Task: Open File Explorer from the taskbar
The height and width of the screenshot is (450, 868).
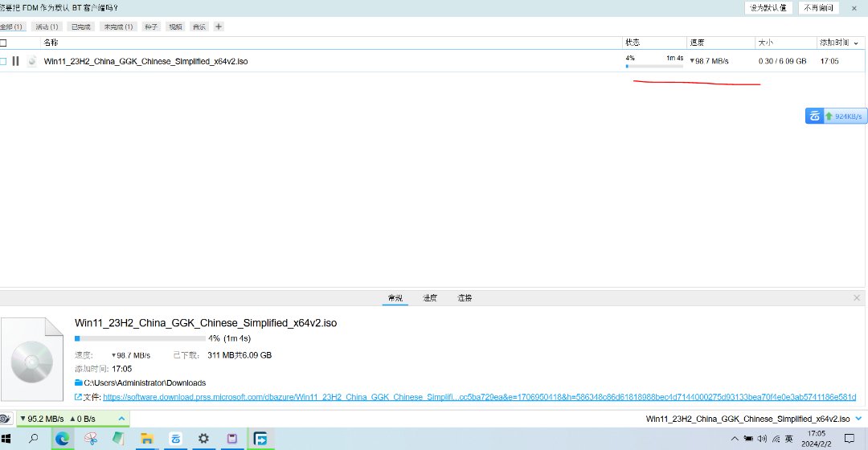Action: click(x=147, y=439)
